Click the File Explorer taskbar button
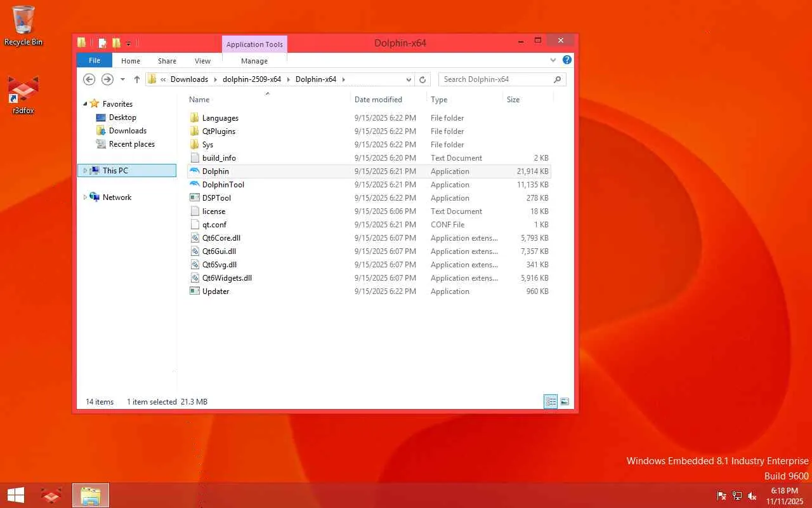The width and height of the screenshot is (812, 508). (91, 495)
